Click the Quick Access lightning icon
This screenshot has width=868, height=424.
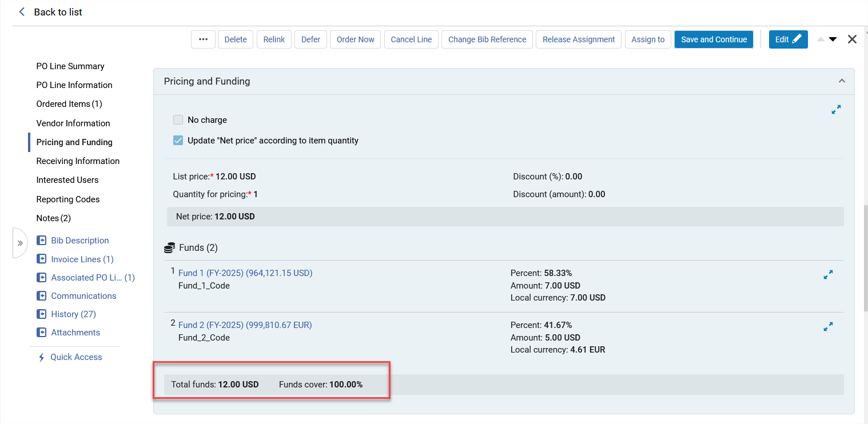click(x=41, y=357)
